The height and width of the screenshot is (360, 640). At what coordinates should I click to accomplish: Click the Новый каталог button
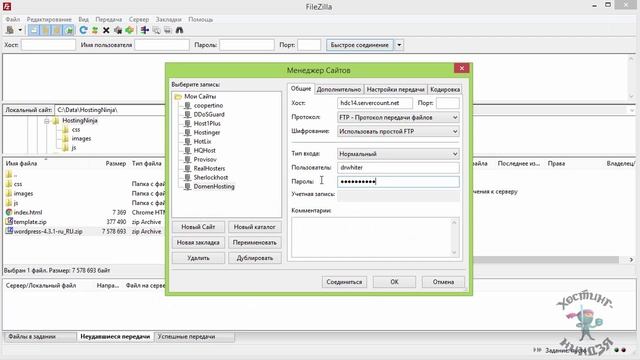pos(255,227)
